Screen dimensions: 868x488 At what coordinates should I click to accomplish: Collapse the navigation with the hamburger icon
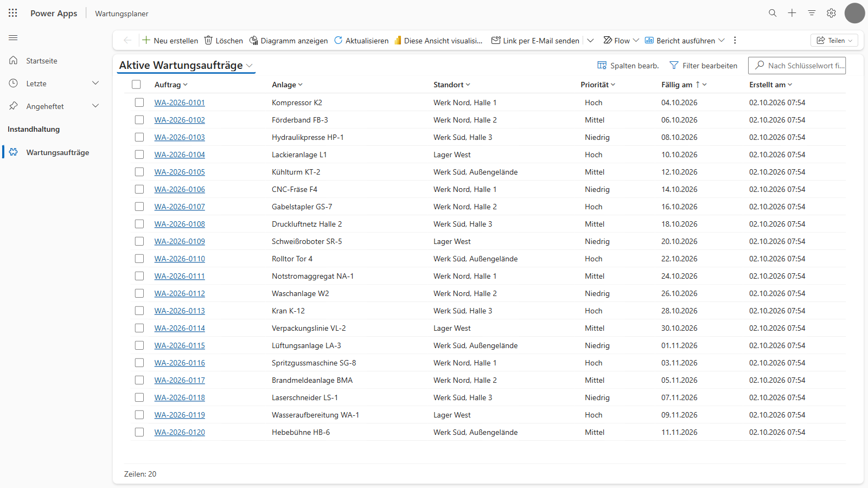tap(13, 38)
